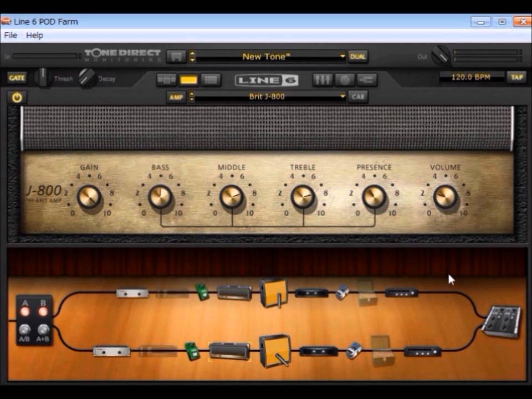
Task: Select the first silver rack unit in the bottom chain
Action: click(111, 351)
